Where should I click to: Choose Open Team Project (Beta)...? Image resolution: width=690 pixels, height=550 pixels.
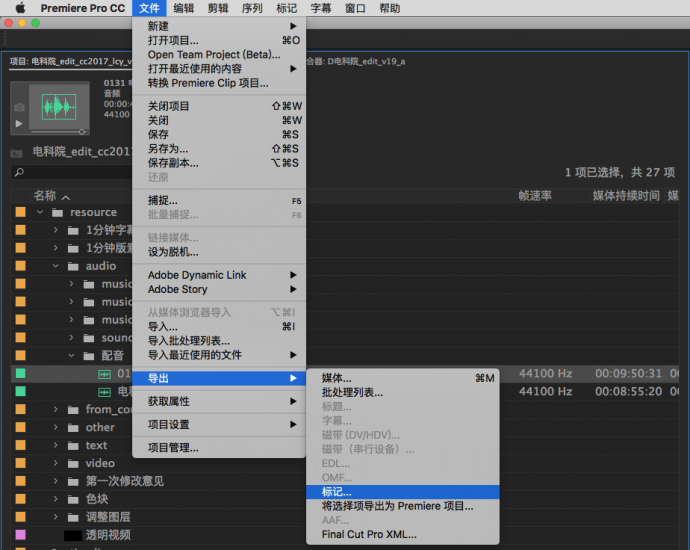[219, 55]
